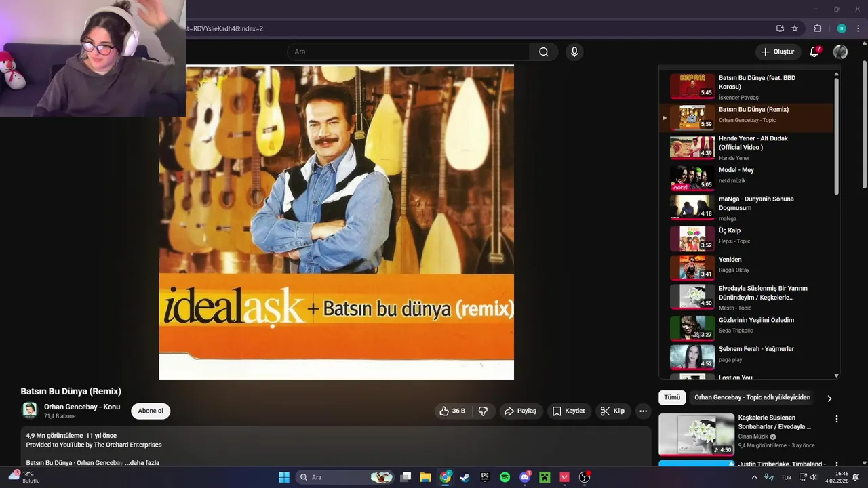The width and height of the screenshot is (868, 488).
Task: Choose maNga - Dunyanin Sonuna Dogmusum
Action: pyautogui.click(x=746, y=207)
